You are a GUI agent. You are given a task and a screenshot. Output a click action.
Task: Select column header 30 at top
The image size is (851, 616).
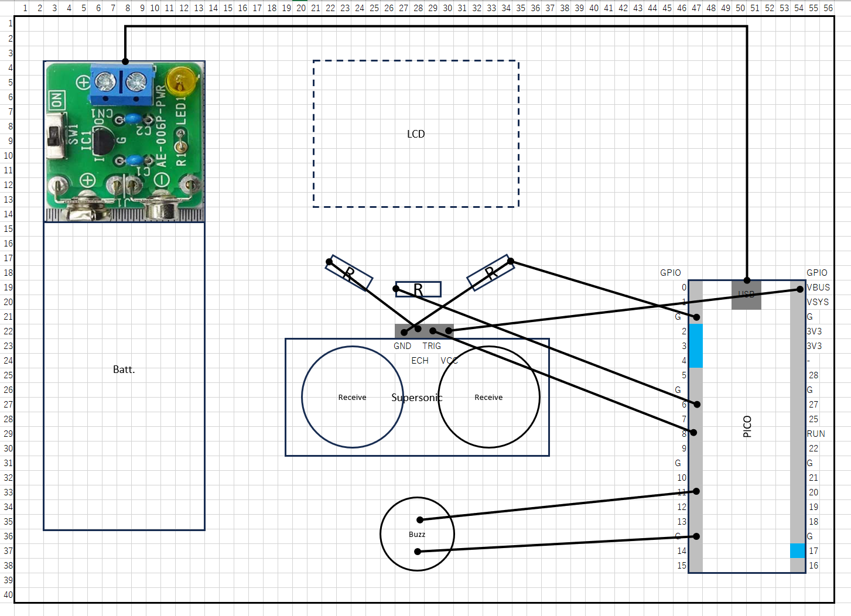(447, 8)
